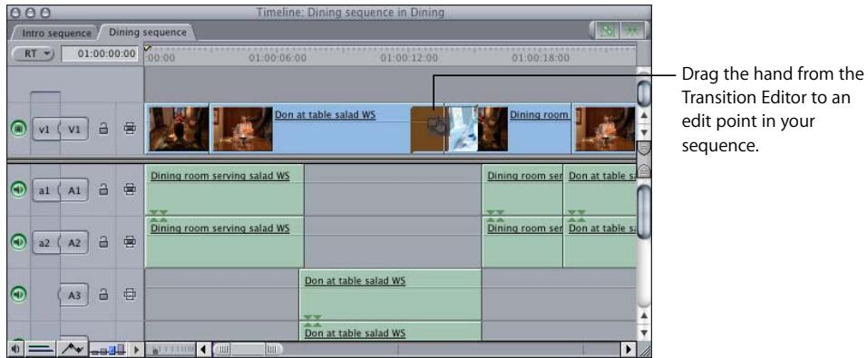Open the Track Layout pop-up arrow
This screenshot has width=868, height=358.
(137, 350)
